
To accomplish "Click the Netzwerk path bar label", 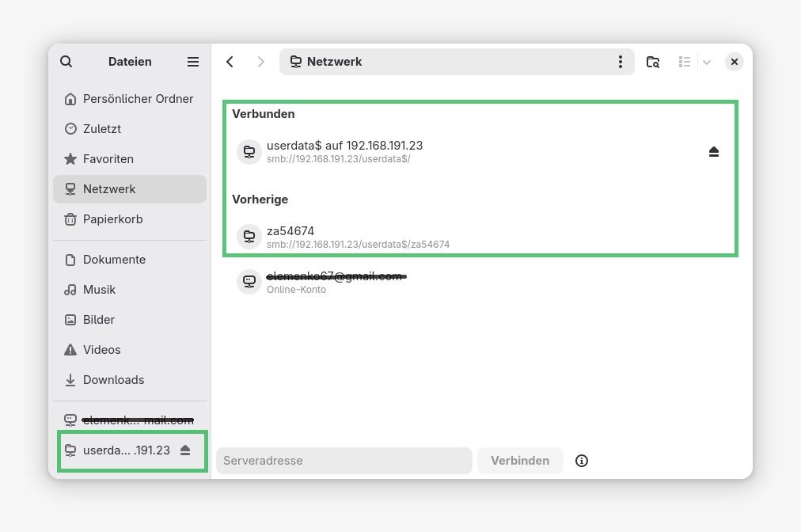I will click(334, 62).
